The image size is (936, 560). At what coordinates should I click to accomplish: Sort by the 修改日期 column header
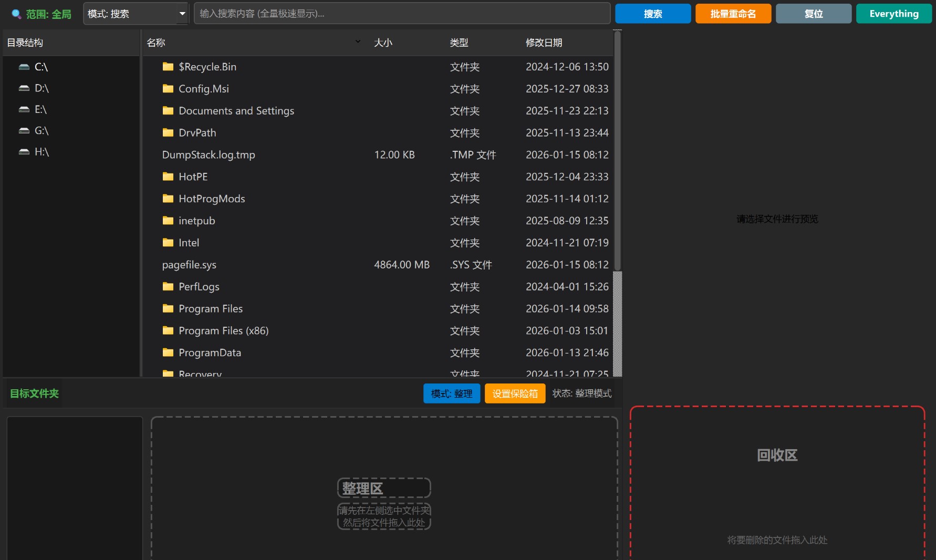pos(544,43)
